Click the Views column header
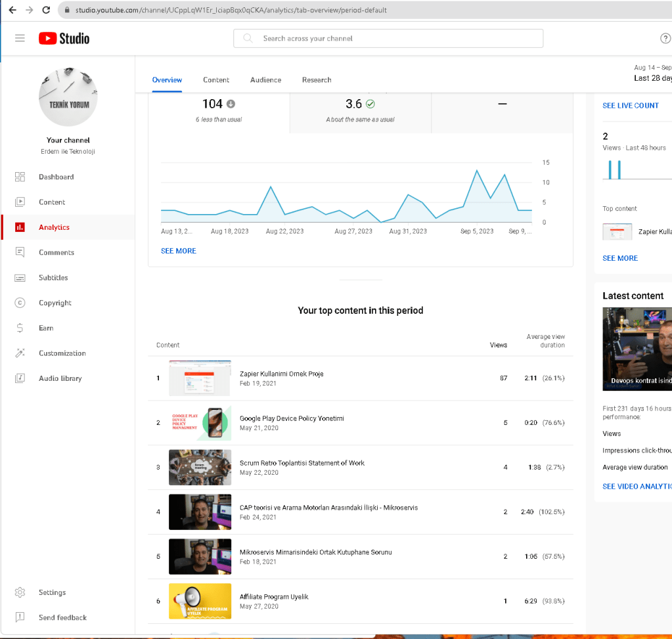 [x=499, y=345]
